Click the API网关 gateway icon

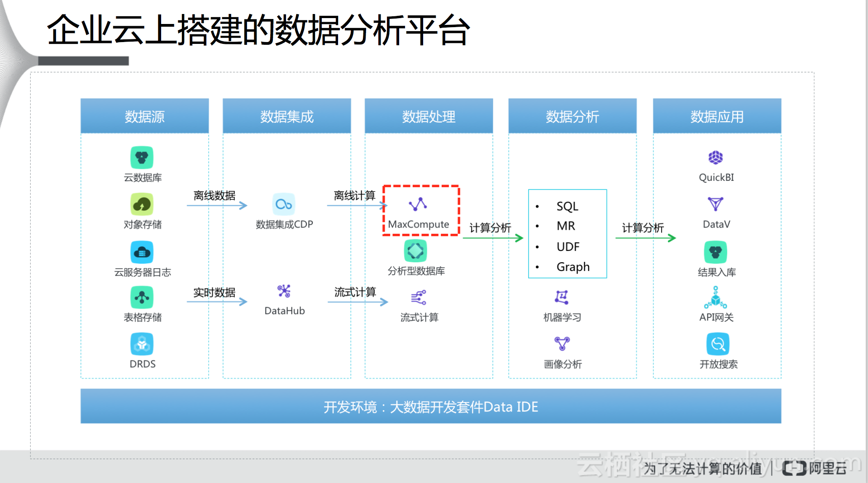click(x=715, y=297)
